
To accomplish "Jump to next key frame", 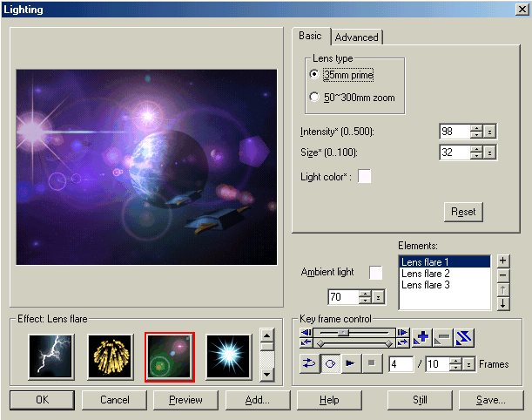I will [x=403, y=342].
